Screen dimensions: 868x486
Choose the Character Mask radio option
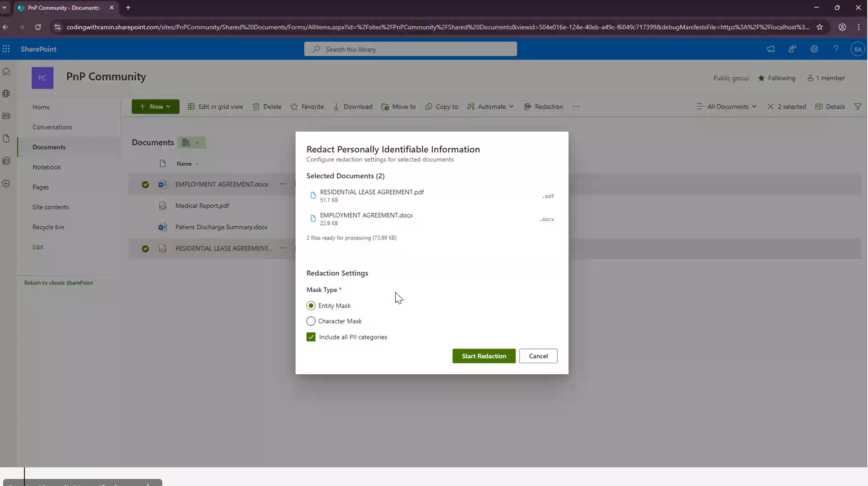(x=311, y=321)
